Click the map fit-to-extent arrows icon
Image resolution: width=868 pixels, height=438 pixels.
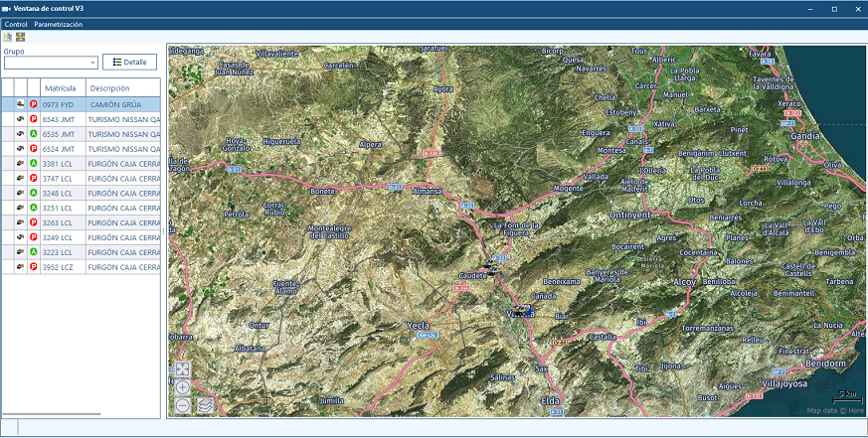point(183,369)
